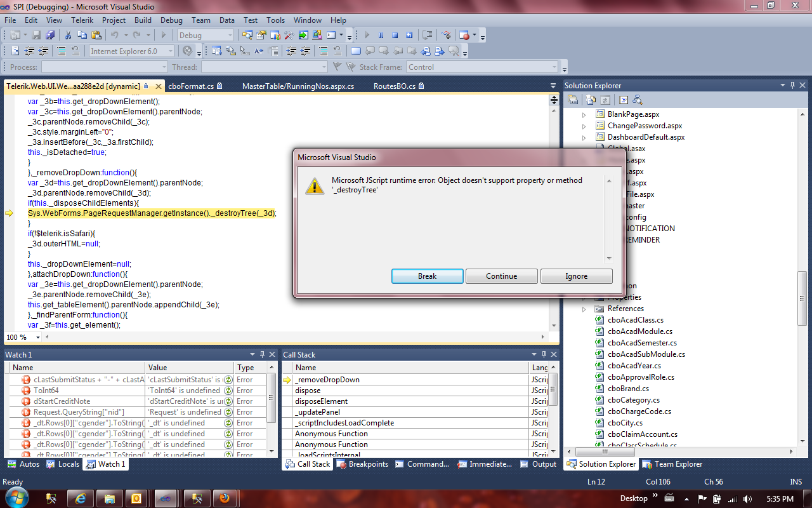Show the Breakpoints tab
Image resolution: width=812 pixels, height=508 pixels.
click(363, 464)
